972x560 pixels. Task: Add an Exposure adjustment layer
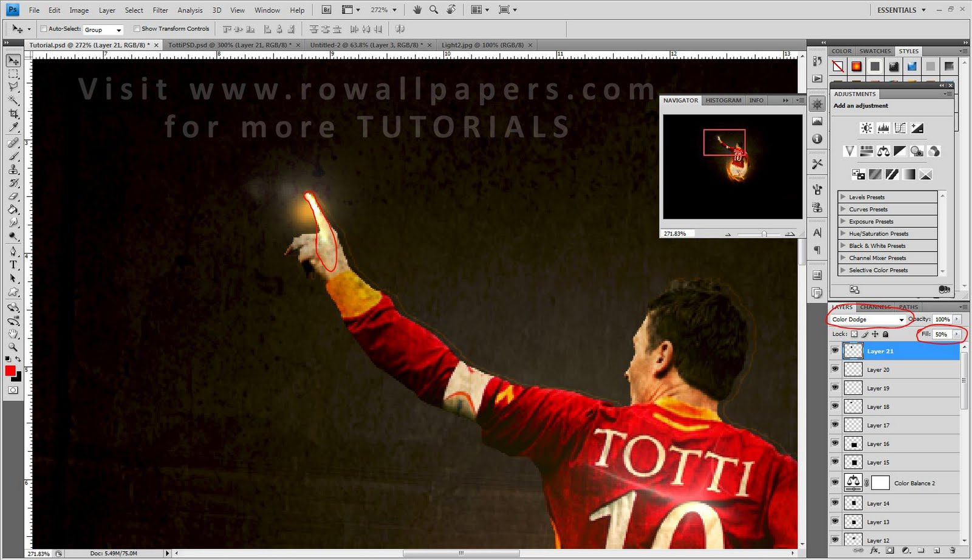pyautogui.click(x=917, y=128)
